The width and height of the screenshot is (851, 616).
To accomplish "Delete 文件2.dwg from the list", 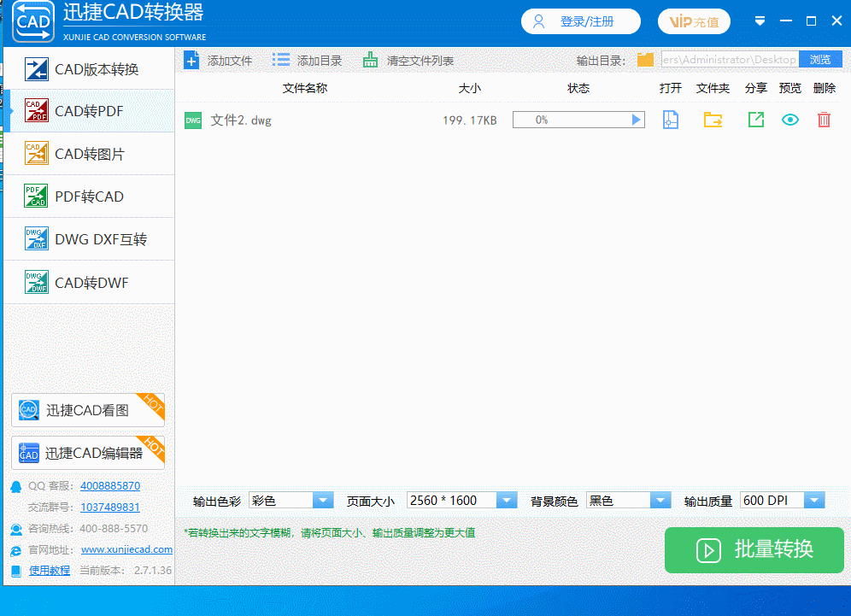I will pyautogui.click(x=824, y=120).
